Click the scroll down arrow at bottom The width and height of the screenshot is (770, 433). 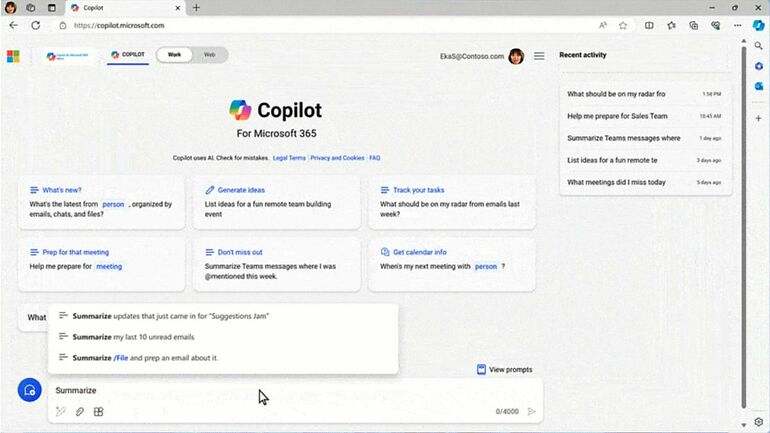click(743, 425)
